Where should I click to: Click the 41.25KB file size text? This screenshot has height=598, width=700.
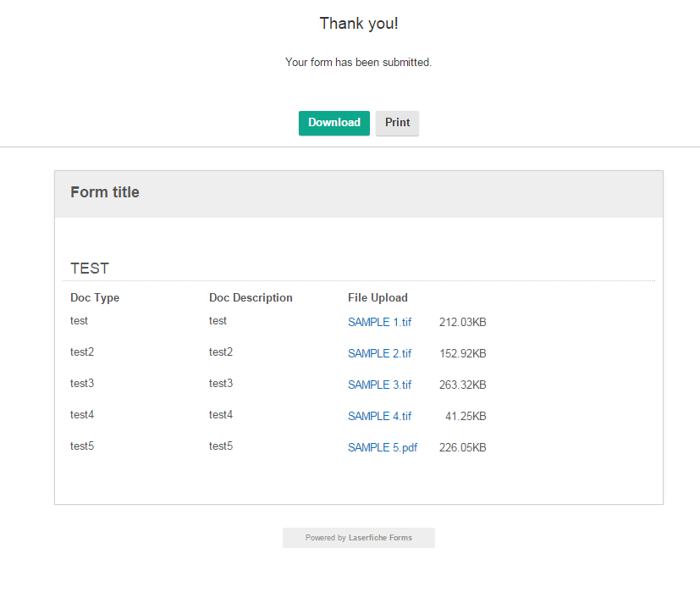(466, 417)
